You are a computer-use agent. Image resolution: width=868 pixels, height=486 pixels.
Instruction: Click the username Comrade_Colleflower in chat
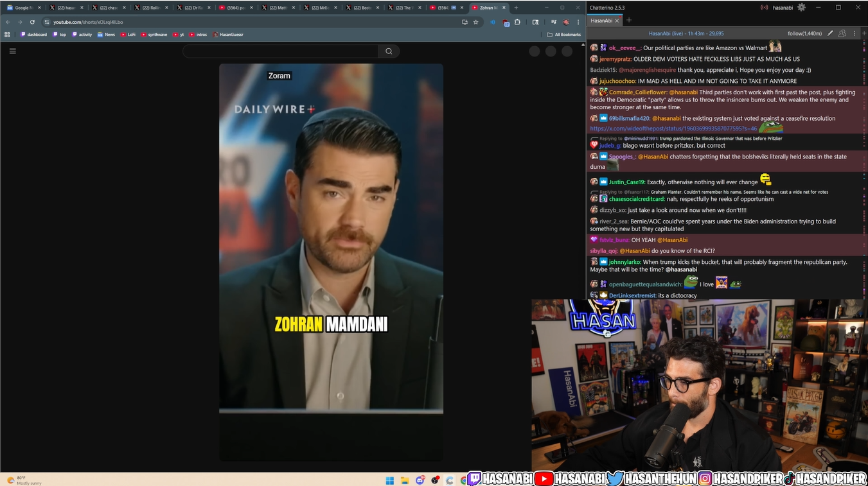click(638, 92)
